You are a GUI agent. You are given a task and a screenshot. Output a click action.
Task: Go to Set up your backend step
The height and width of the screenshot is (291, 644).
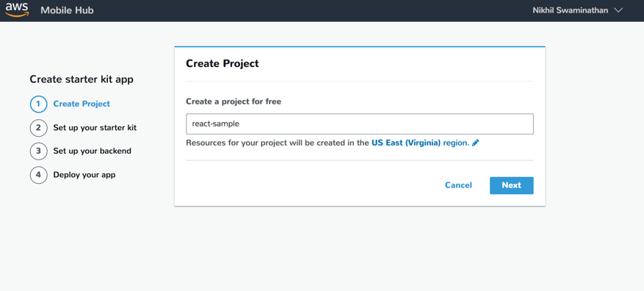93,151
